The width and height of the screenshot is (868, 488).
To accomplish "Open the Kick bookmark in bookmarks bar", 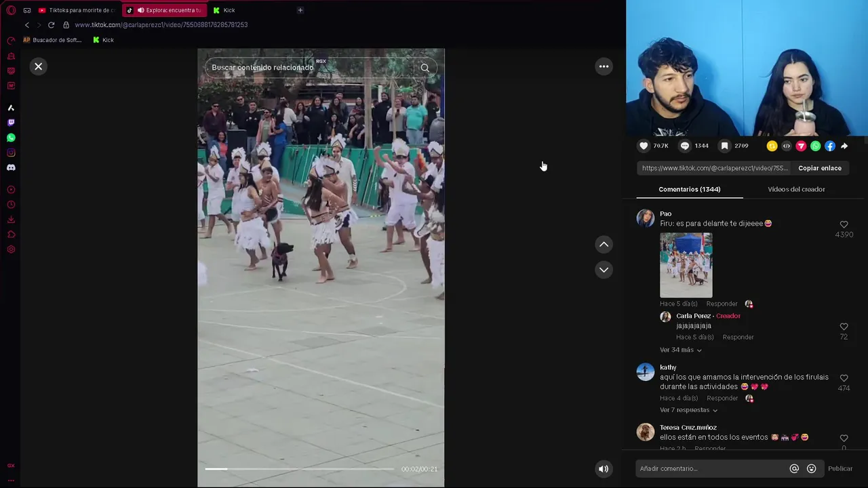I will tap(103, 40).
